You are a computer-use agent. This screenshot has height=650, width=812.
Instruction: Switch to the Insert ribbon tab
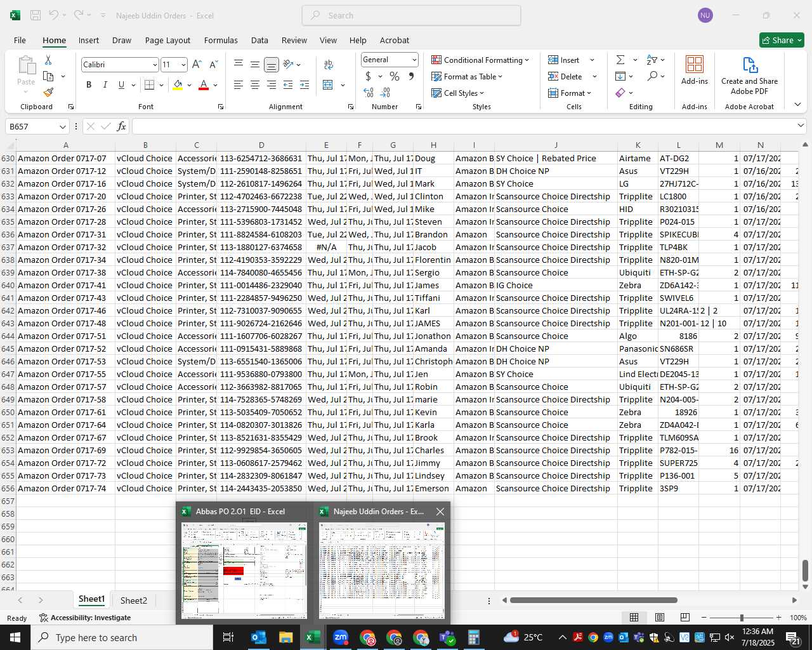[89, 40]
